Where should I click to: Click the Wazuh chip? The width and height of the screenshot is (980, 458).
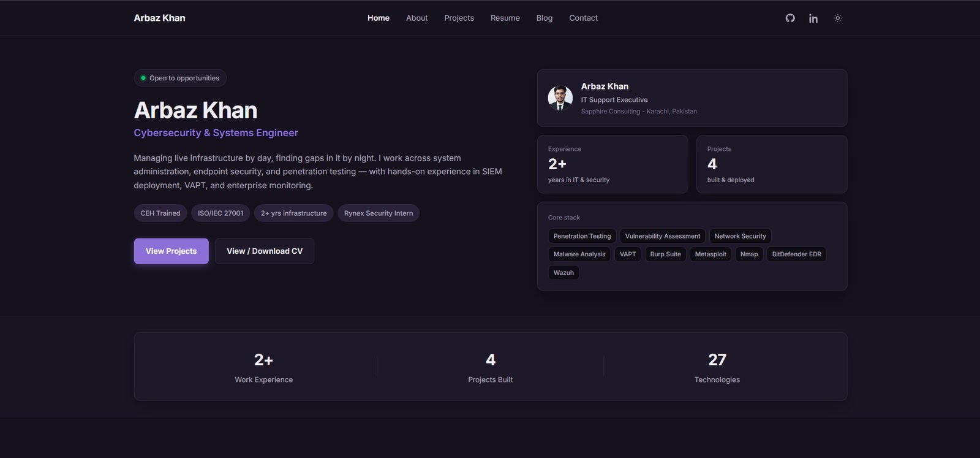(564, 273)
